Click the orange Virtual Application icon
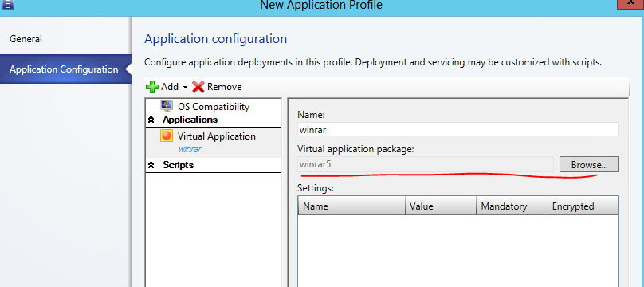This screenshot has width=644, height=287. pos(167,136)
